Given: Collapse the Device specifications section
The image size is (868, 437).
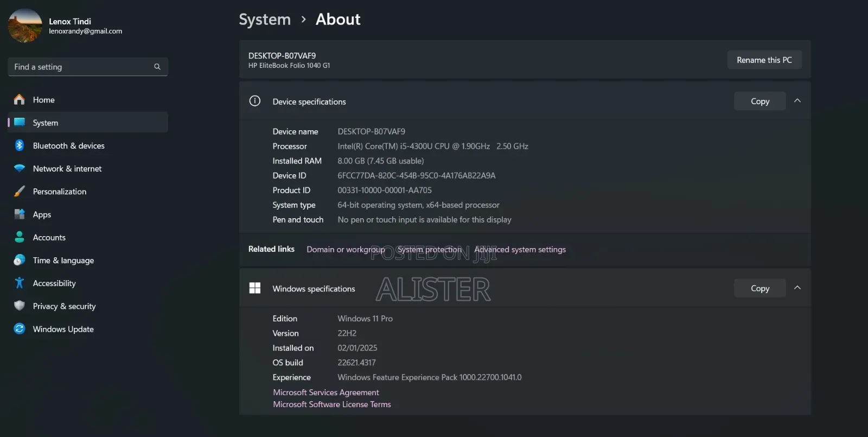Looking at the screenshot, I should tap(797, 101).
